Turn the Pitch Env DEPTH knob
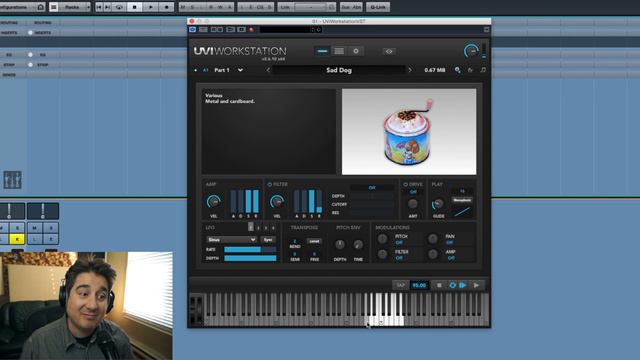 [340, 244]
